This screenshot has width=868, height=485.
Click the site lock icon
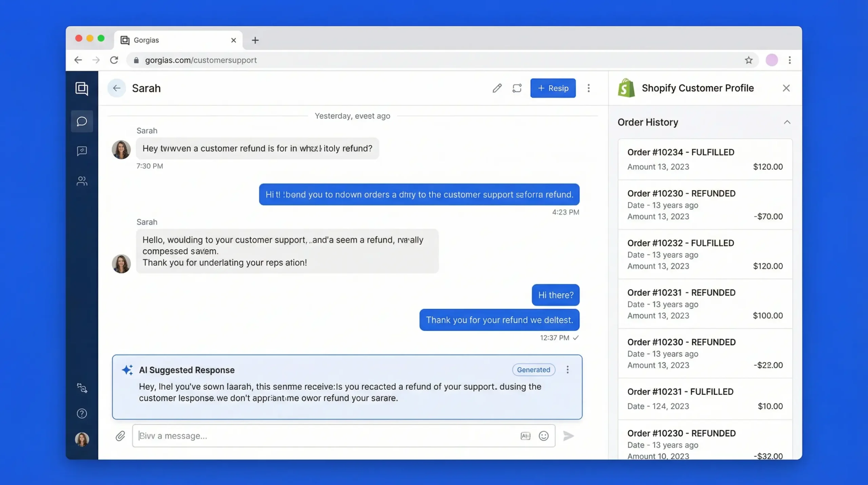point(136,60)
